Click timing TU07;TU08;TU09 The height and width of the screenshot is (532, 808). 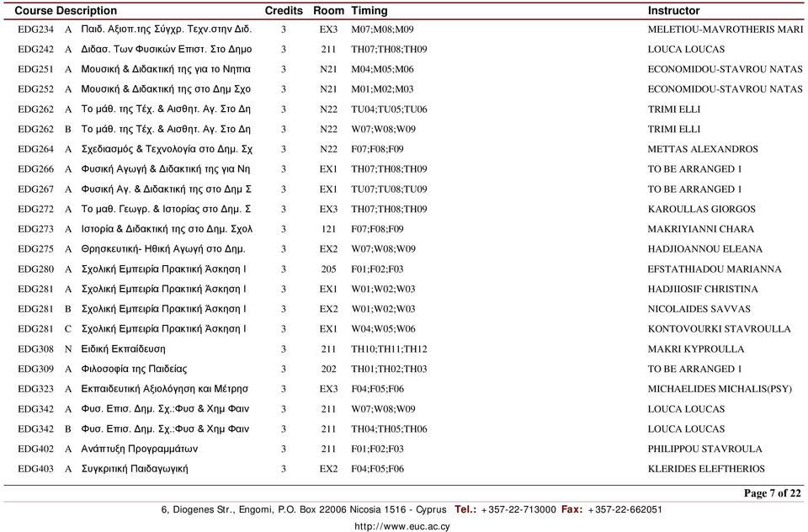389,189
